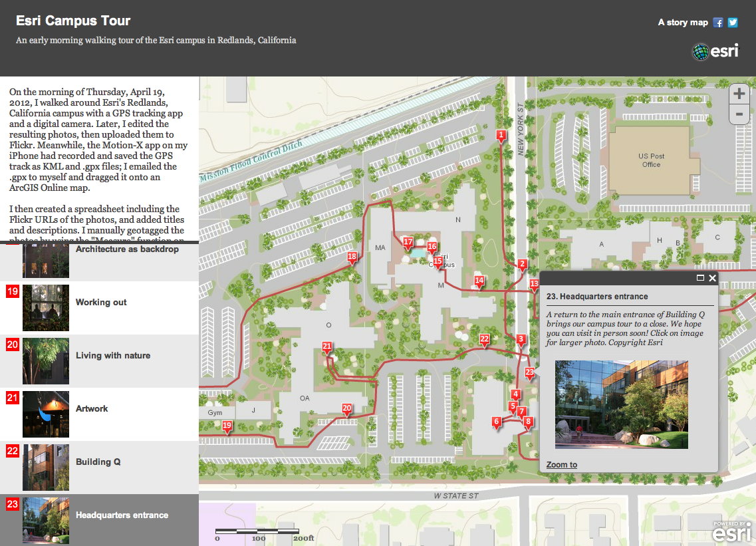Click the 23. Headquarters entrance popup title
756x546 pixels.
tap(597, 297)
